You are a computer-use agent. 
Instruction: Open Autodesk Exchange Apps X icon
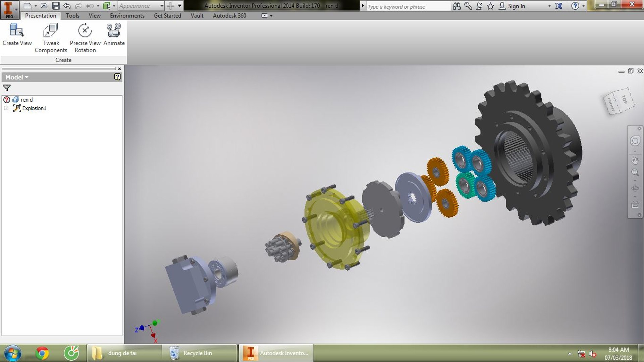[x=559, y=6]
